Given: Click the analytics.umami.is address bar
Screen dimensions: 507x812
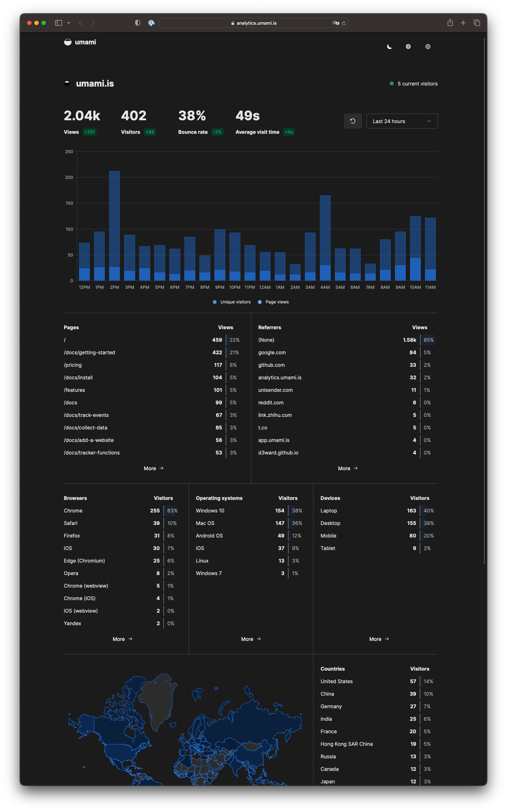Looking at the screenshot, I should click(x=254, y=23).
